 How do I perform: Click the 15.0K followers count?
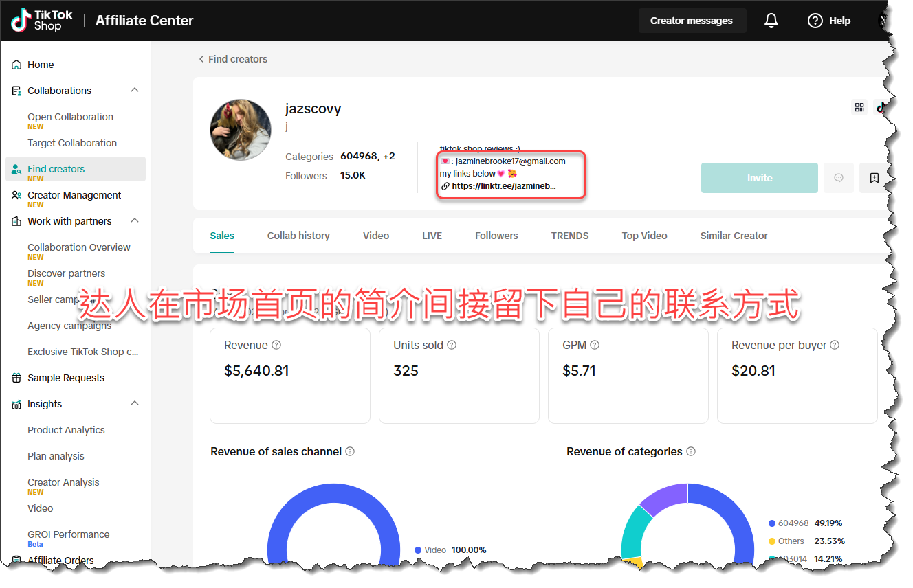coord(353,176)
